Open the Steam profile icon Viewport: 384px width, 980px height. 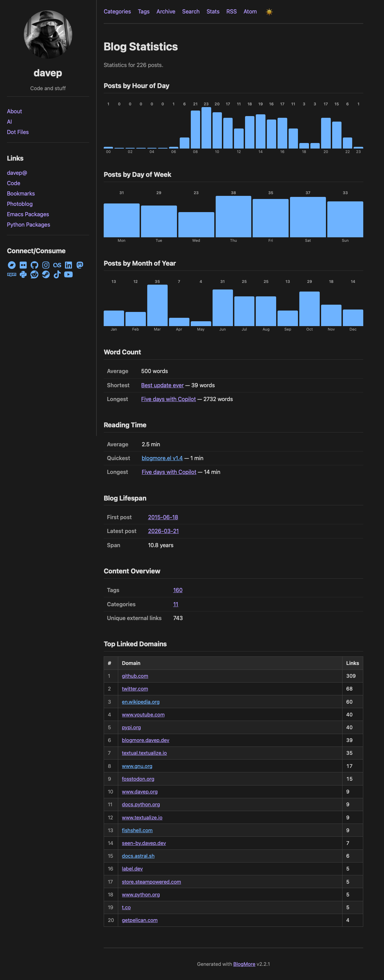(x=46, y=275)
